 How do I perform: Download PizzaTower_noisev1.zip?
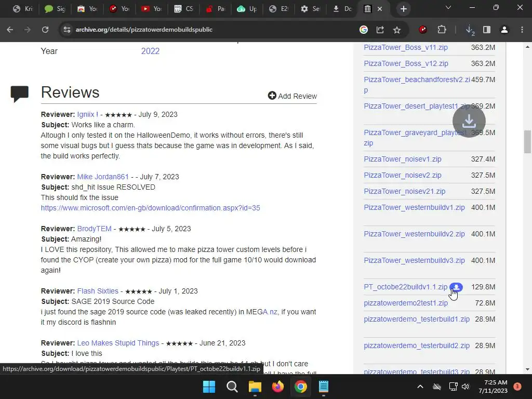(403, 159)
